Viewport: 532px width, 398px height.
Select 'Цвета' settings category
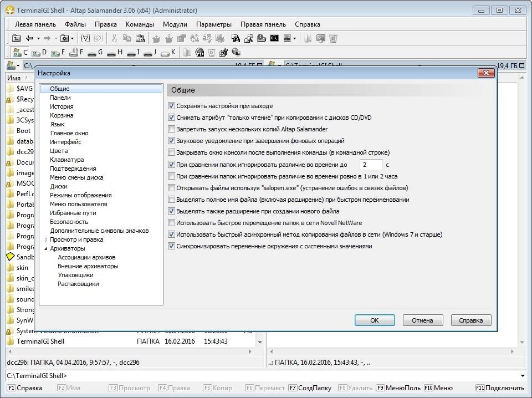click(x=59, y=151)
